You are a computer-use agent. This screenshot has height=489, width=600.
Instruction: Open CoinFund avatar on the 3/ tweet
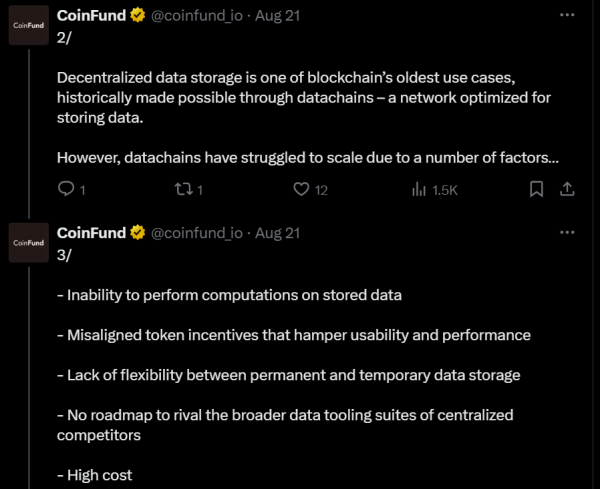coord(27,242)
